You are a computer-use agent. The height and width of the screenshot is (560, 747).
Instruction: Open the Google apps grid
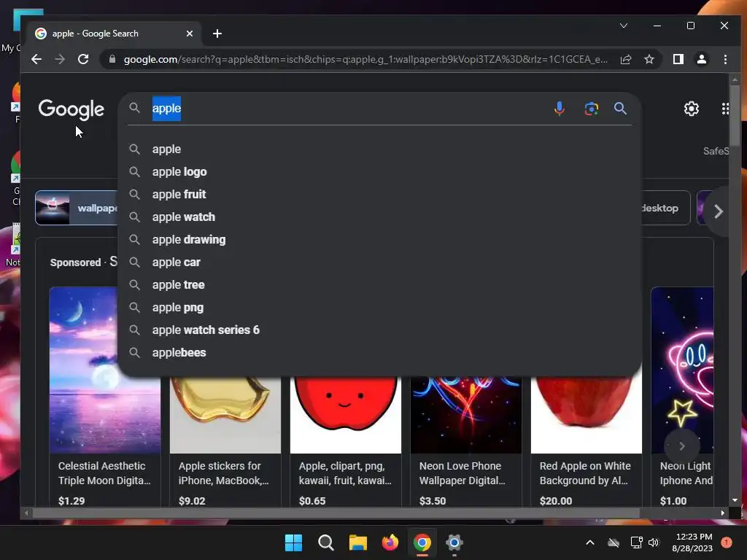tap(725, 109)
